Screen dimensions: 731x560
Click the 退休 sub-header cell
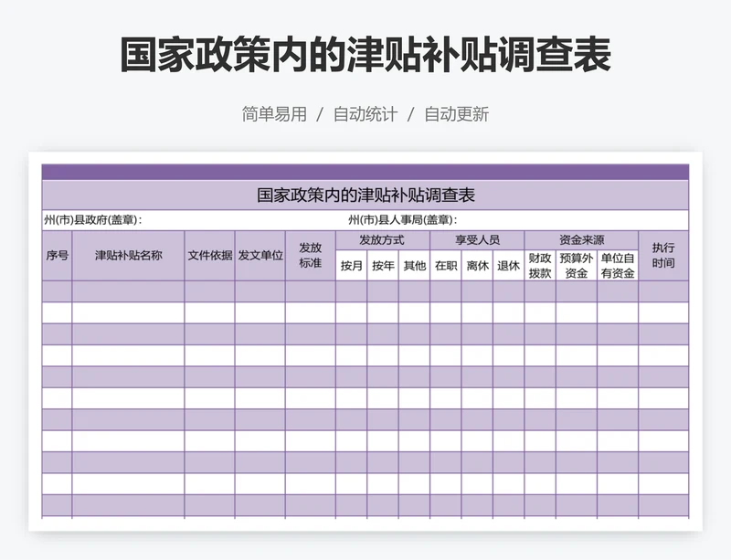tap(509, 265)
